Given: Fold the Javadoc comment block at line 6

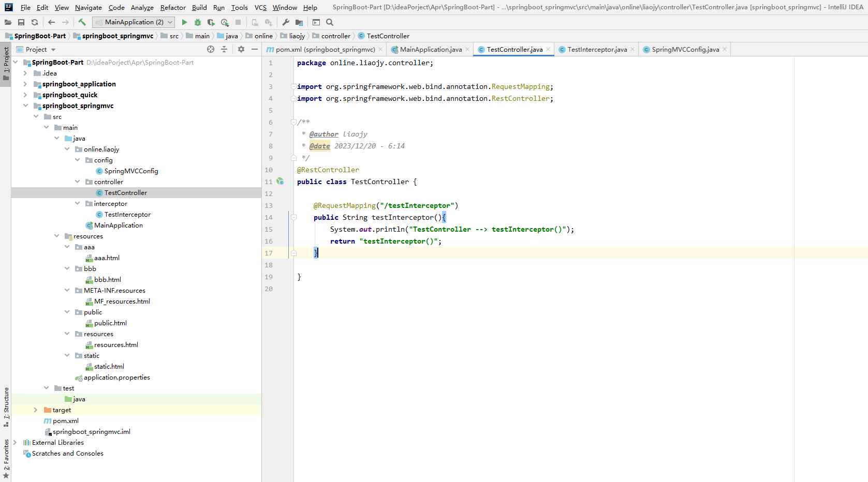Looking at the screenshot, I should point(293,122).
